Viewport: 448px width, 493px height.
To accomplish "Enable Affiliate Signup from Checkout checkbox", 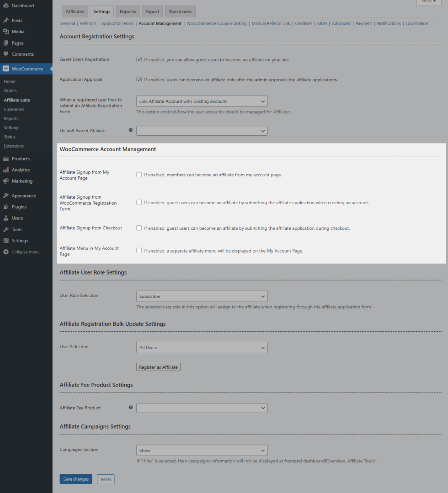I will tap(139, 228).
